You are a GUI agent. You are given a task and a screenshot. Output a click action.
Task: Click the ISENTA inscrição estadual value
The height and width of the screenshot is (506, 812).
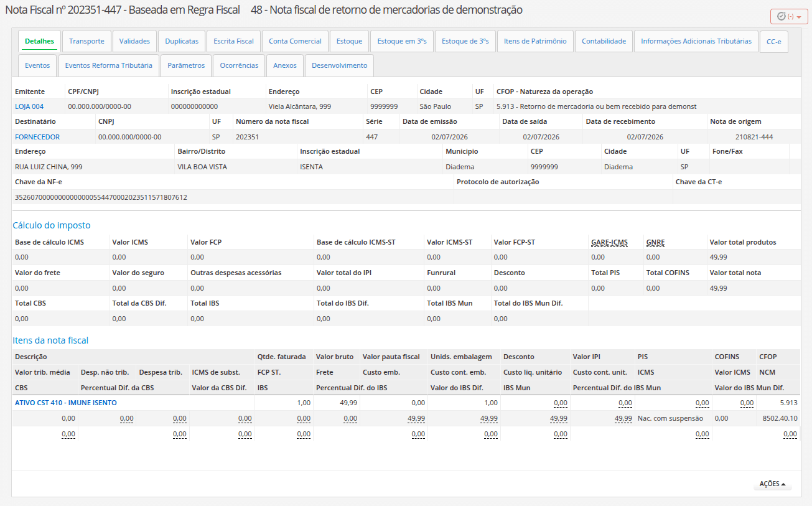pyautogui.click(x=311, y=167)
